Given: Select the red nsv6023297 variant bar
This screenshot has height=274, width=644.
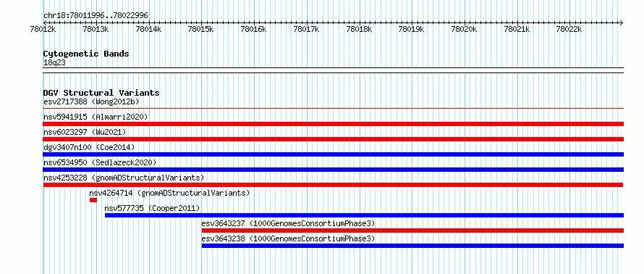Looking at the screenshot, I should click(334, 139).
